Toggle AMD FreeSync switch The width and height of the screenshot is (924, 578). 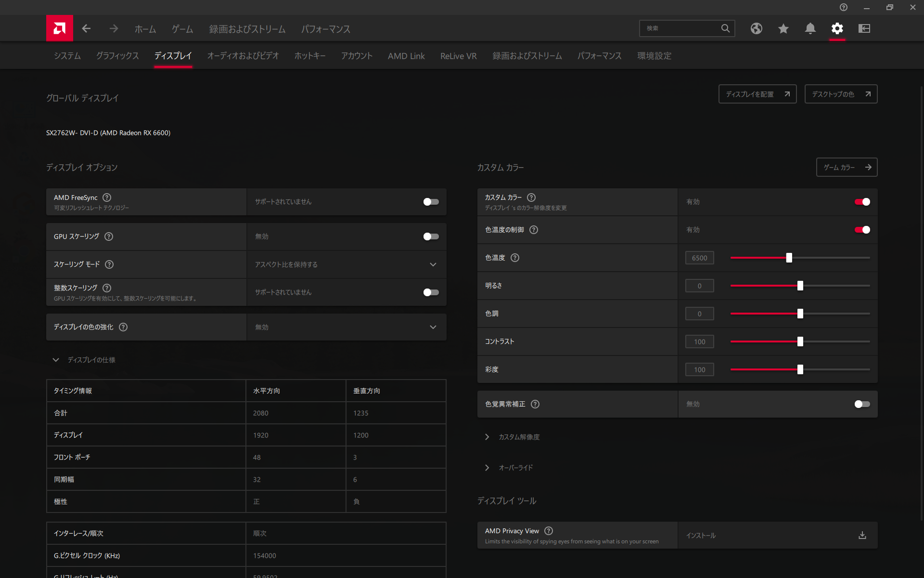pyautogui.click(x=431, y=202)
